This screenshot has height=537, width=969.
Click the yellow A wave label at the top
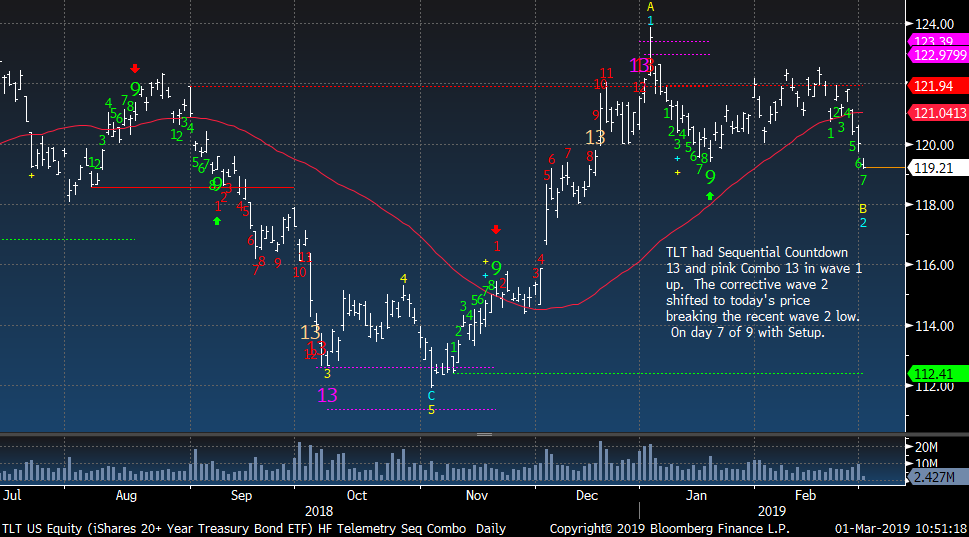point(650,7)
